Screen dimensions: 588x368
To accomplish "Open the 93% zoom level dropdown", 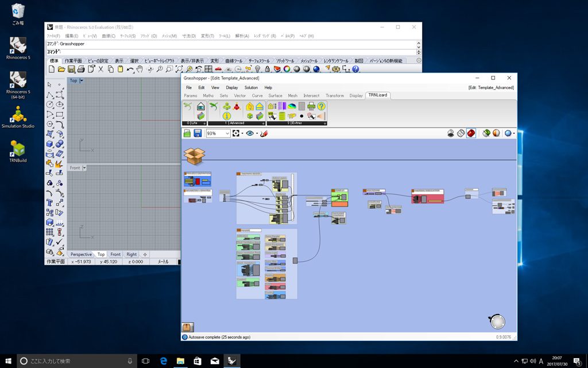I will pos(227,133).
